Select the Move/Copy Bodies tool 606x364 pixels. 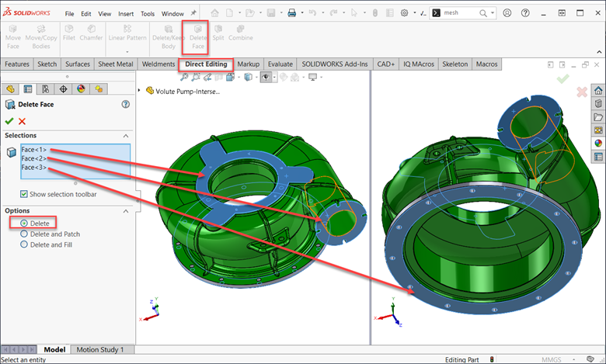tap(41, 37)
